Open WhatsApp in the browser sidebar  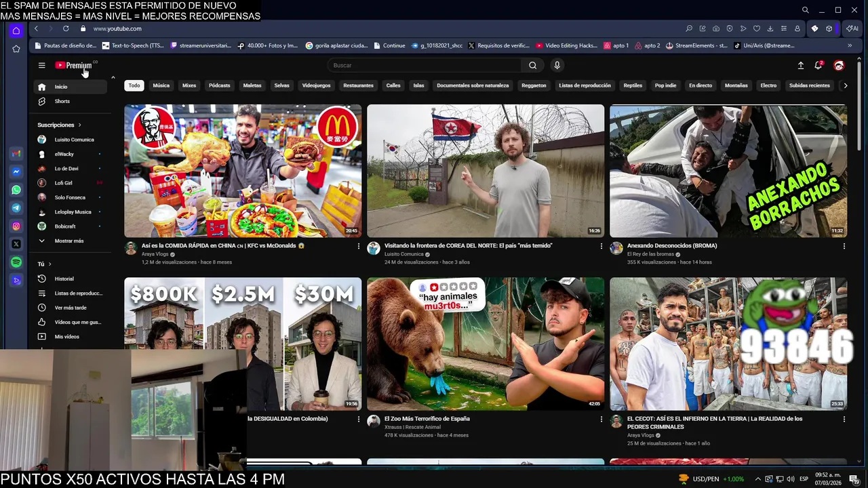16,190
